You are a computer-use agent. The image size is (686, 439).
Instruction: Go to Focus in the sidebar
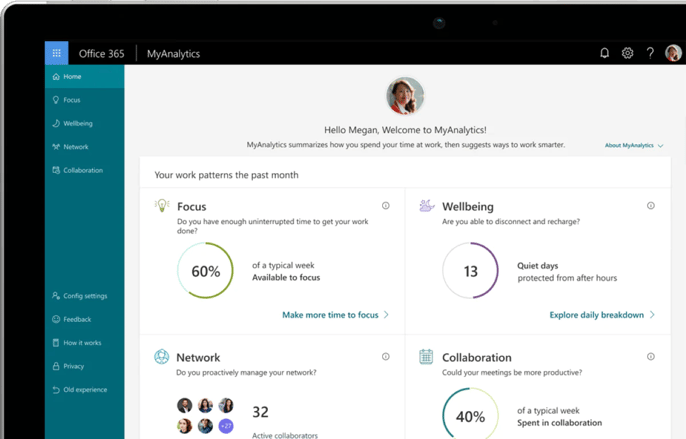pyautogui.click(x=72, y=100)
